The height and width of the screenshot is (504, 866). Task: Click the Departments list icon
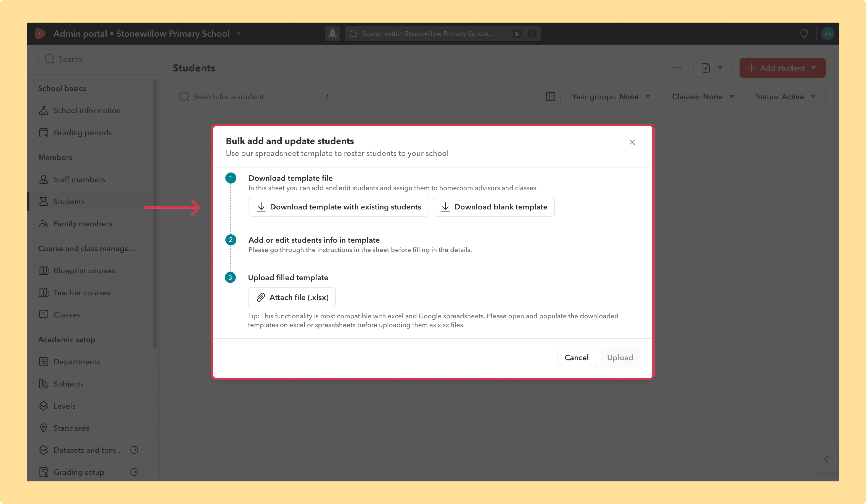click(x=44, y=362)
